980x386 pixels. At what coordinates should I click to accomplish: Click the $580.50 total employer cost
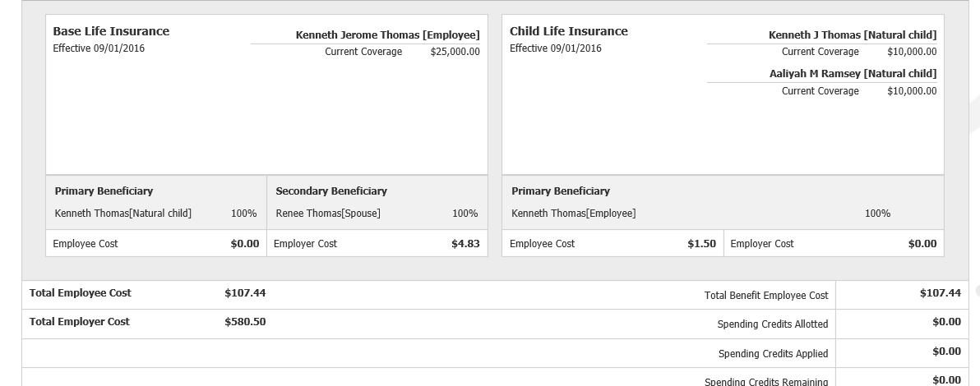(x=245, y=322)
